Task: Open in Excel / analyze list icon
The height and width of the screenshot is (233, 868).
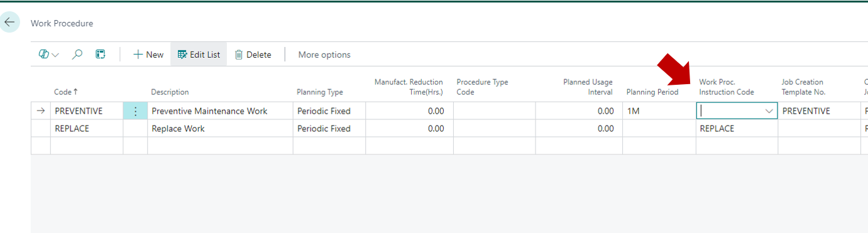Action: [x=101, y=55]
